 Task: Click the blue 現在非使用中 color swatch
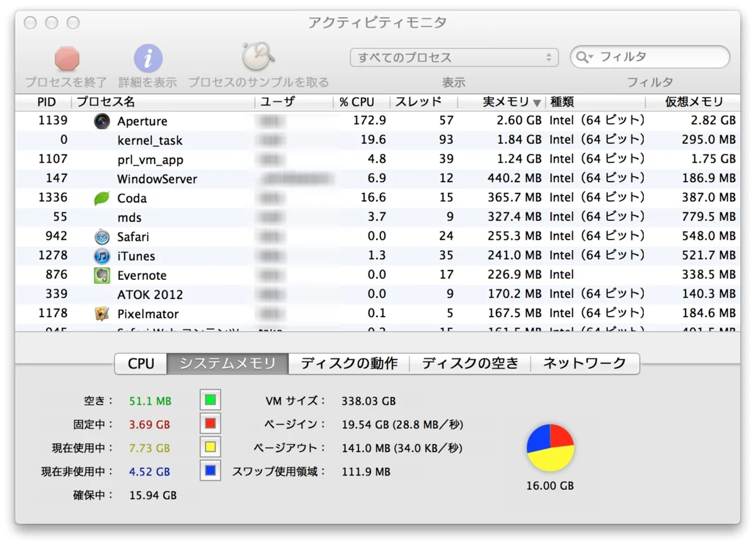point(210,470)
